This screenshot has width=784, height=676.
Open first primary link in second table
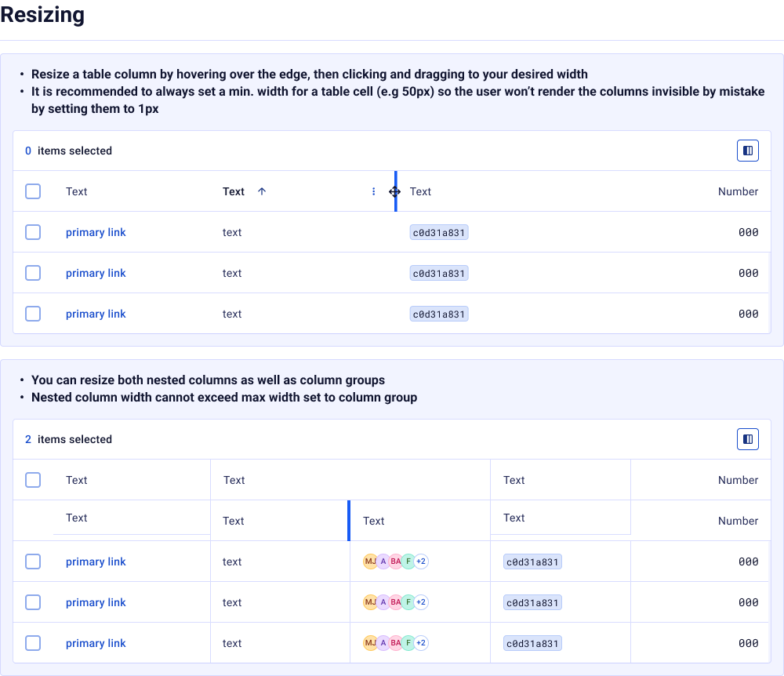click(96, 562)
